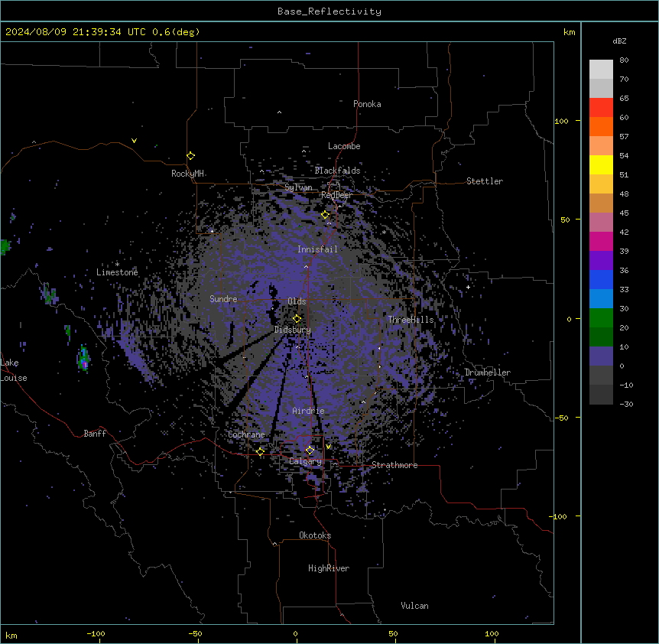The image size is (659, 644).
Task: Click the yellow diamond marker above Calgary label
Action: click(x=310, y=450)
